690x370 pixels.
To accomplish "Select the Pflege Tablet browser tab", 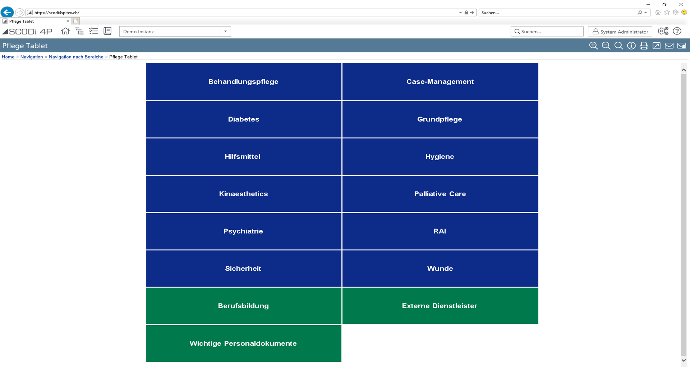I will [35, 21].
